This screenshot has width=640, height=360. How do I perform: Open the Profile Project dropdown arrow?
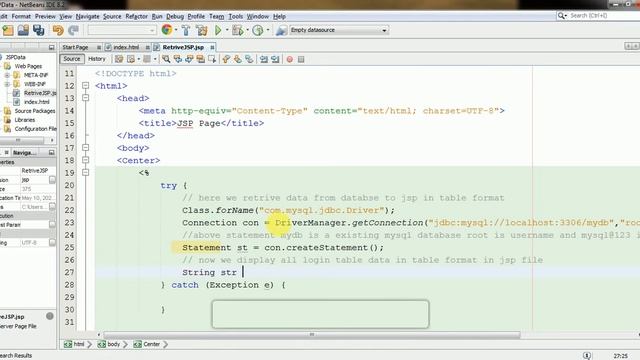268,30
